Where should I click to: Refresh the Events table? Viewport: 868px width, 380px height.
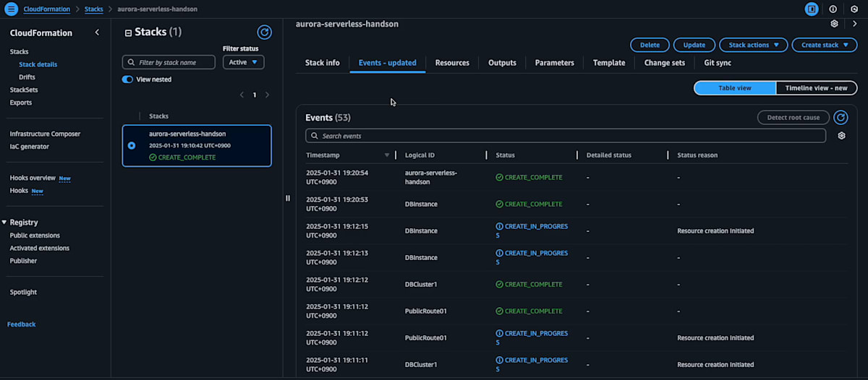pyautogui.click(x=841, y=118)
